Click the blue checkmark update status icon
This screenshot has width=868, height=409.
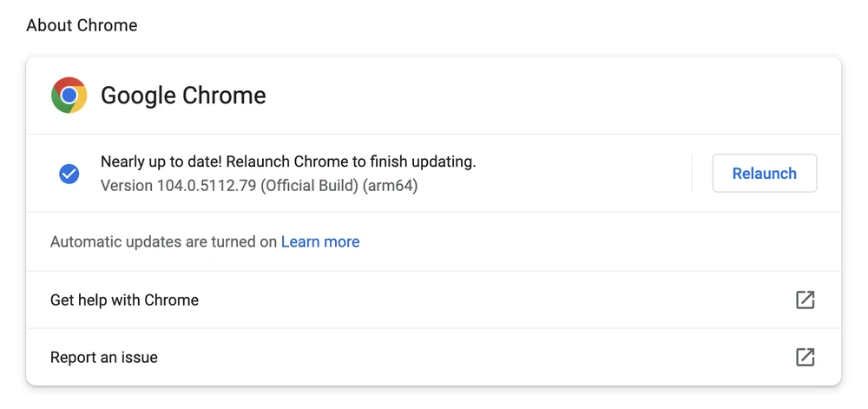pos(69,174)
